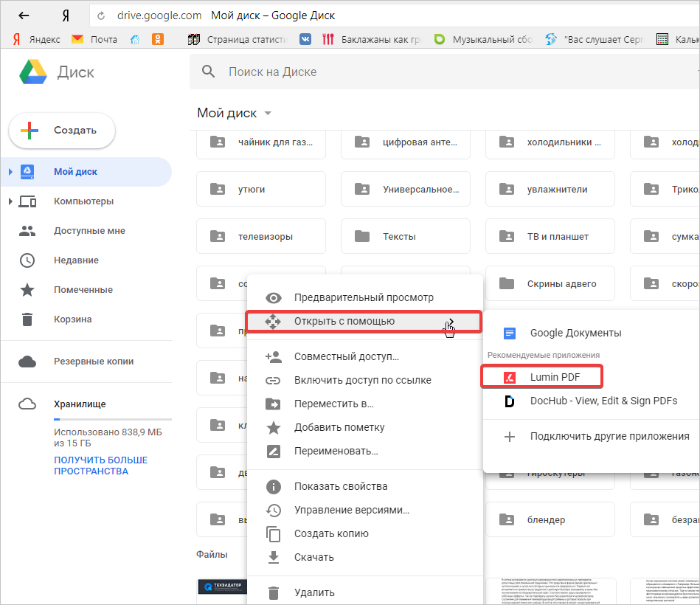The image size is (700, 605).
Task: Click ПОЛУЧИТЬ БОЛЬШЕ ПРОСТРАНСТВА link
Action: point(100,465)
